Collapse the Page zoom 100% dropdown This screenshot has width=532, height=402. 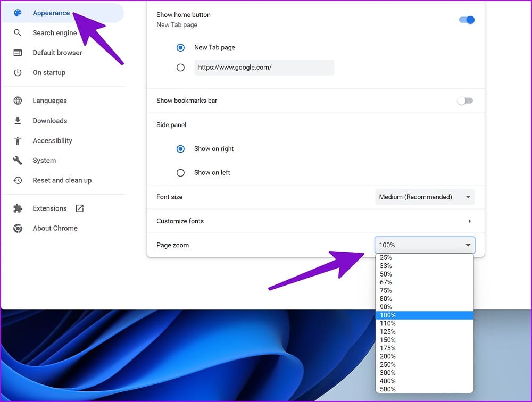425,245
